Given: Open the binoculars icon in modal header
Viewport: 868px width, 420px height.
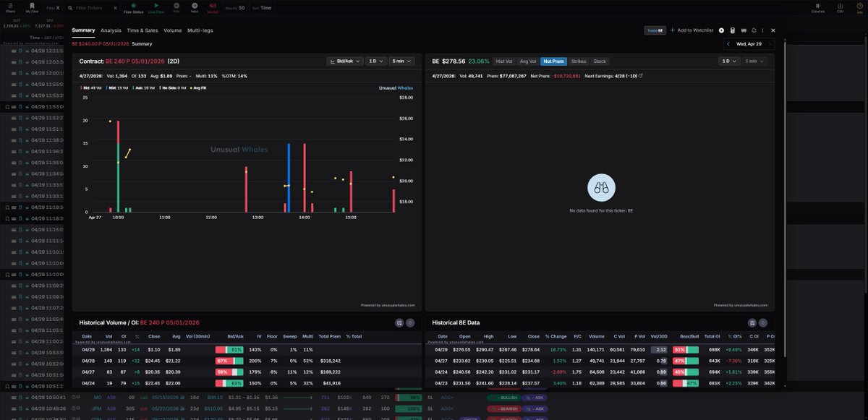Looking at the screenshot, I should coord(743,30).
